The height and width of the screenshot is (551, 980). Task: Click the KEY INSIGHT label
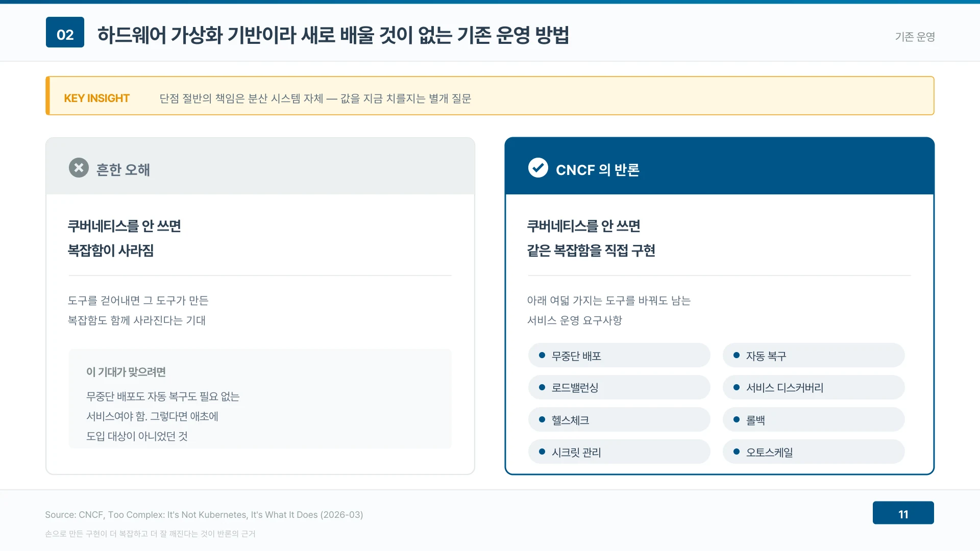96,98
